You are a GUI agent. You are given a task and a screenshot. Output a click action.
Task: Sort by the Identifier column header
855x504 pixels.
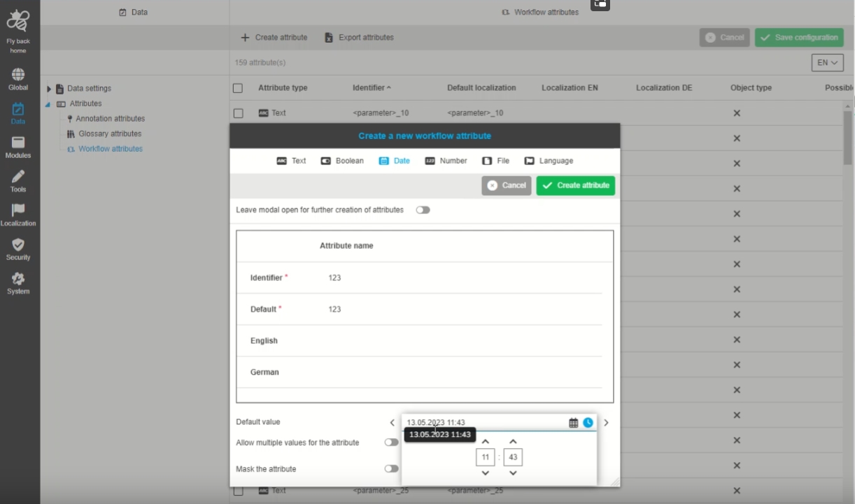pos(372,88)
